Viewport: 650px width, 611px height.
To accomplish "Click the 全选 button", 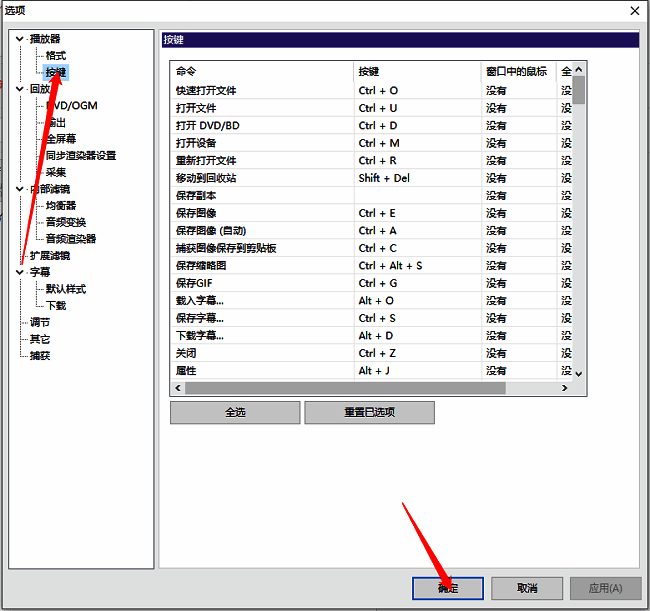I will click(235, 412).
